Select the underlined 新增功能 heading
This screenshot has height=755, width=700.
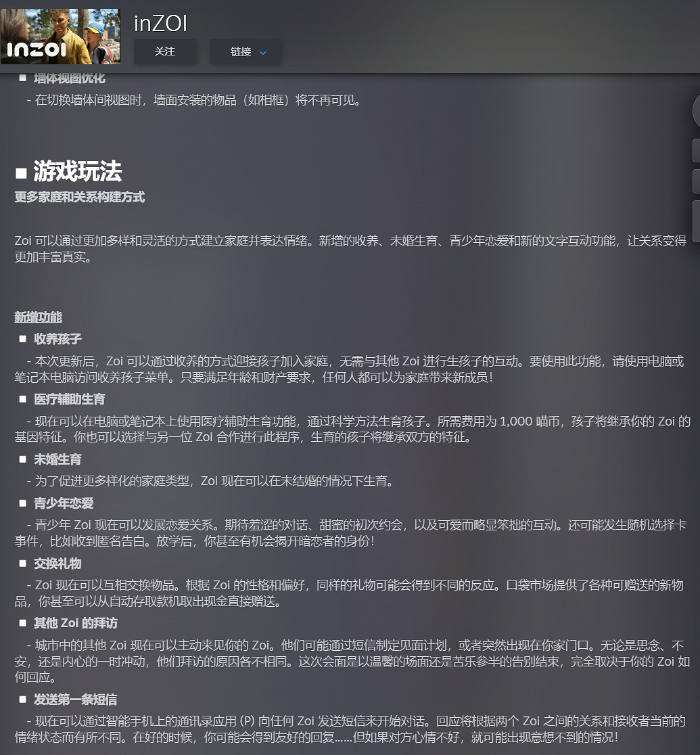point(38,317)
